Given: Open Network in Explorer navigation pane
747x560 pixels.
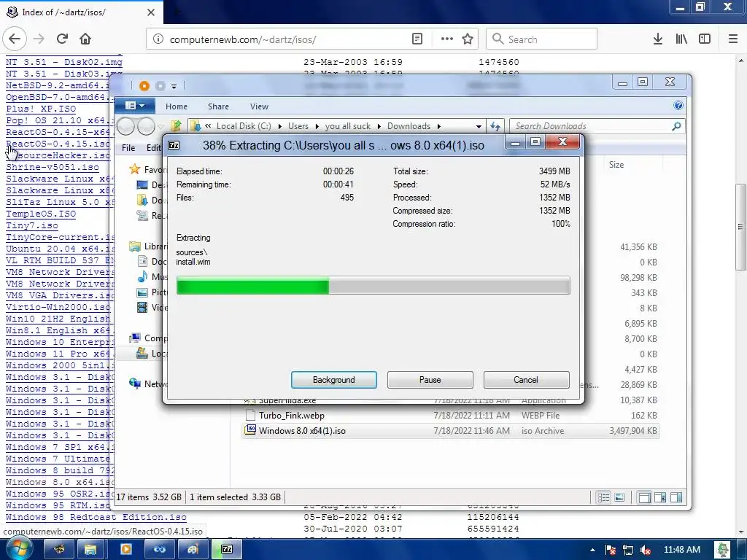Looking at the screenshot, I should coord(147,384).
